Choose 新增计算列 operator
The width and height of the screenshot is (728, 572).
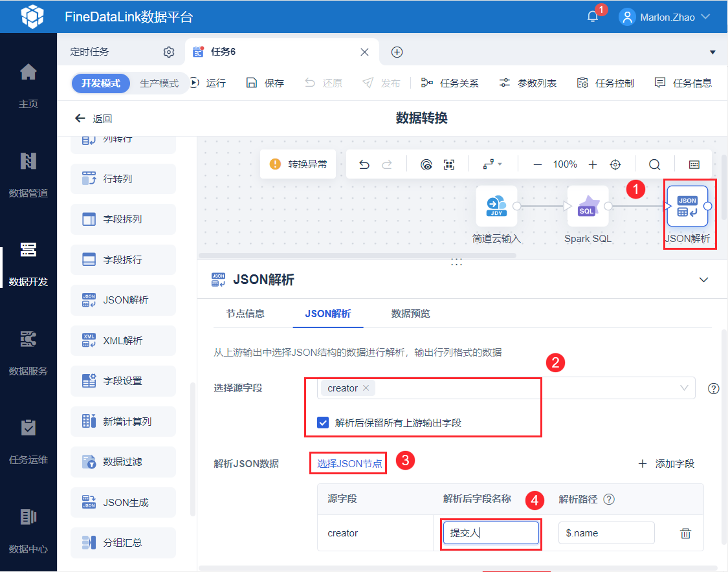point(123,422)
